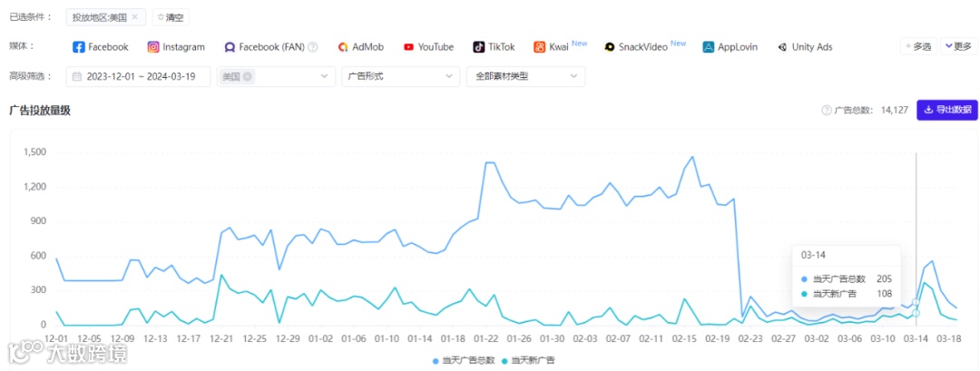
Task: Click the 清空 clear filters button
Action: (x=171, y=17)
